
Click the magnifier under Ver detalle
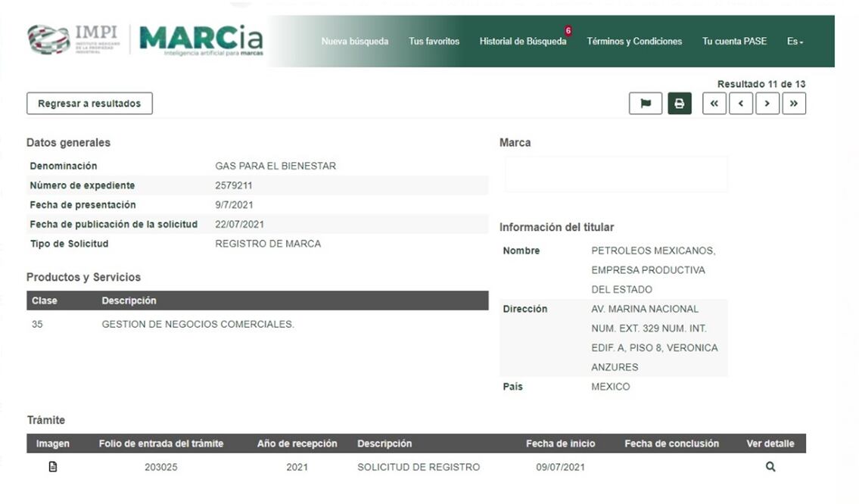point(770,467)
